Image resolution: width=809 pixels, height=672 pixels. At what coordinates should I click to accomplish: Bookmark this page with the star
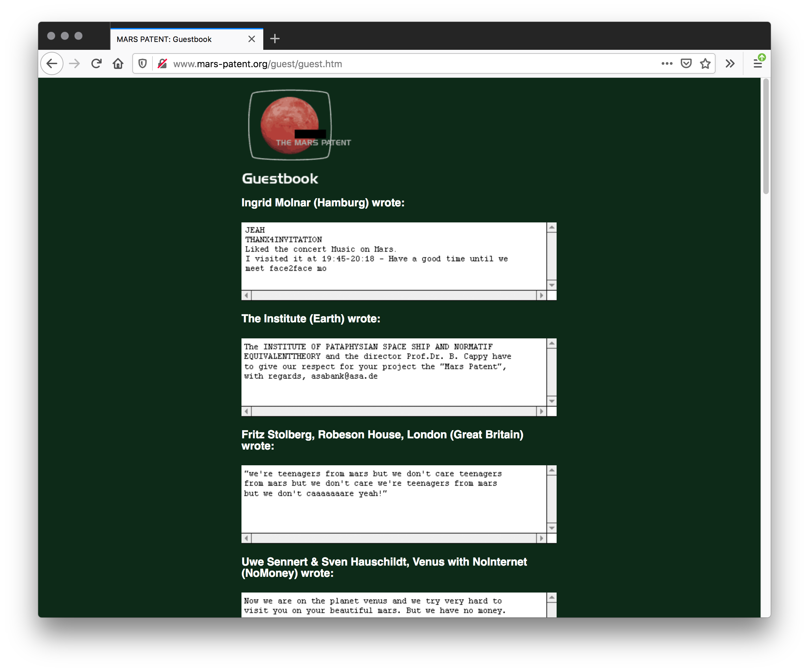point(705,63)
